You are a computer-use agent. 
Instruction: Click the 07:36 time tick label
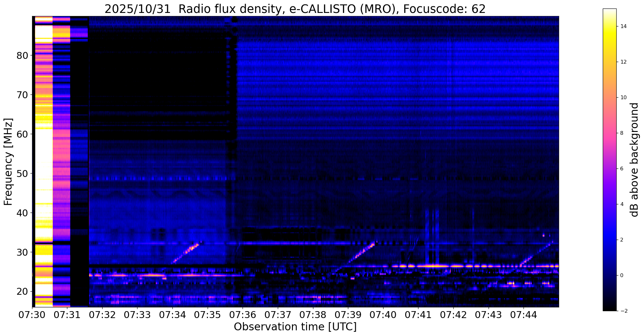(x=243, y=315)
